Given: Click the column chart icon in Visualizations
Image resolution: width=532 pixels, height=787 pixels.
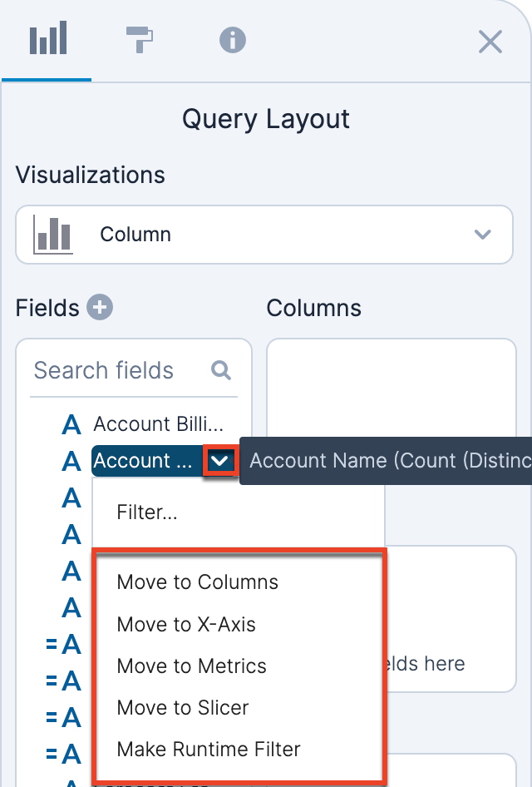Looking at the screenshot, I should [x=52, y=235].
